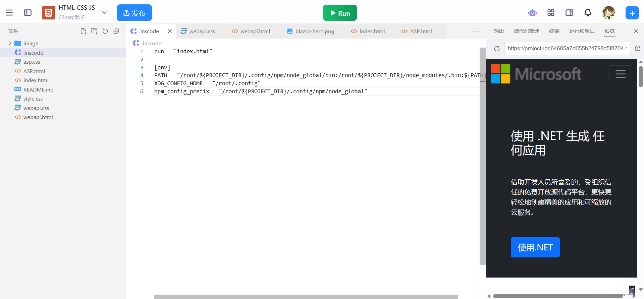Click the editor horizontal scrollbar
This screenshot has height=299, width=644.
point(306,297)
